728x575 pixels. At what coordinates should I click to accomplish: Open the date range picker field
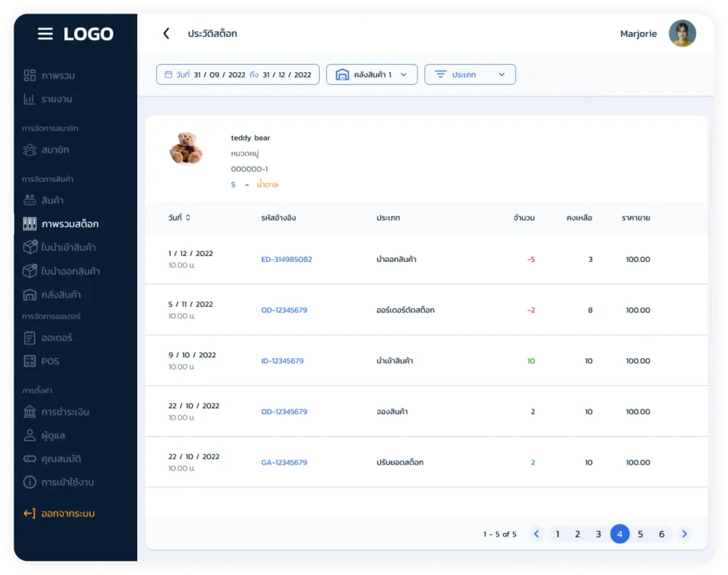pos(238,75)
